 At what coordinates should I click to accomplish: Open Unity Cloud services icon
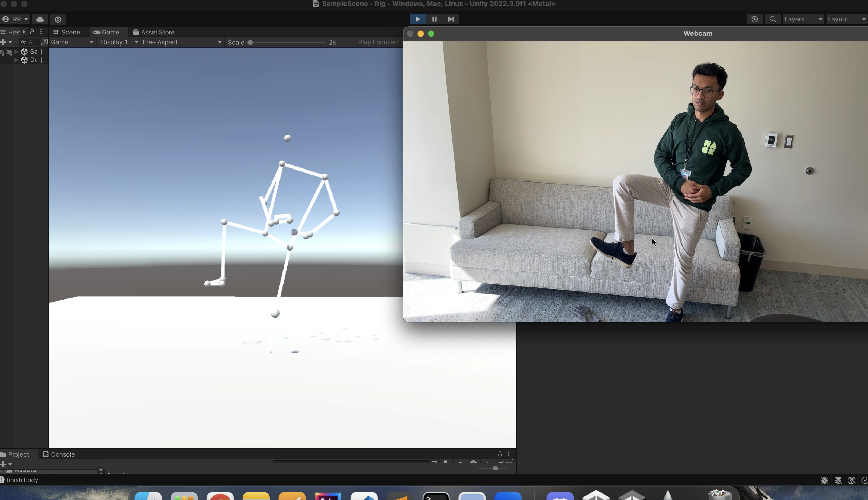point(40,19)
